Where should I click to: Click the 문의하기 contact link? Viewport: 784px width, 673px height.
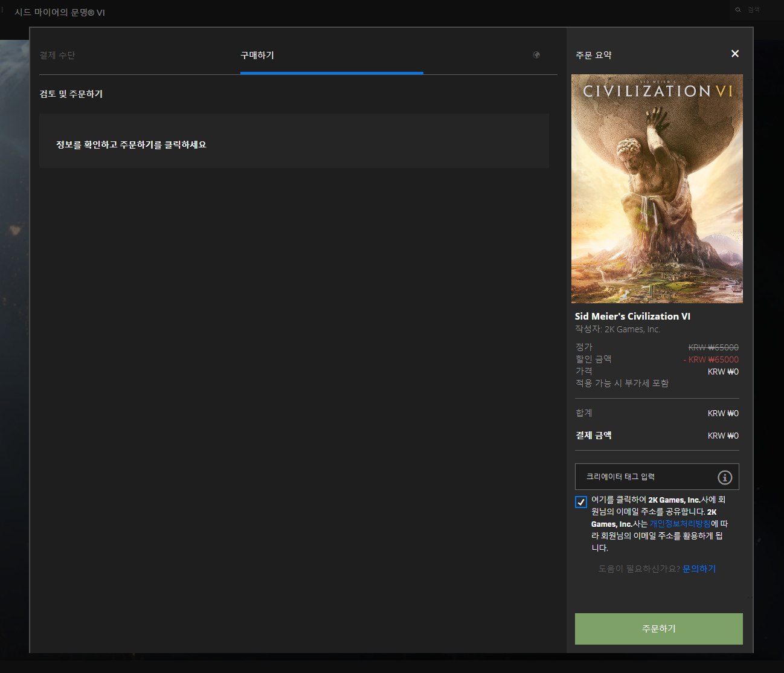pos(699,568)
